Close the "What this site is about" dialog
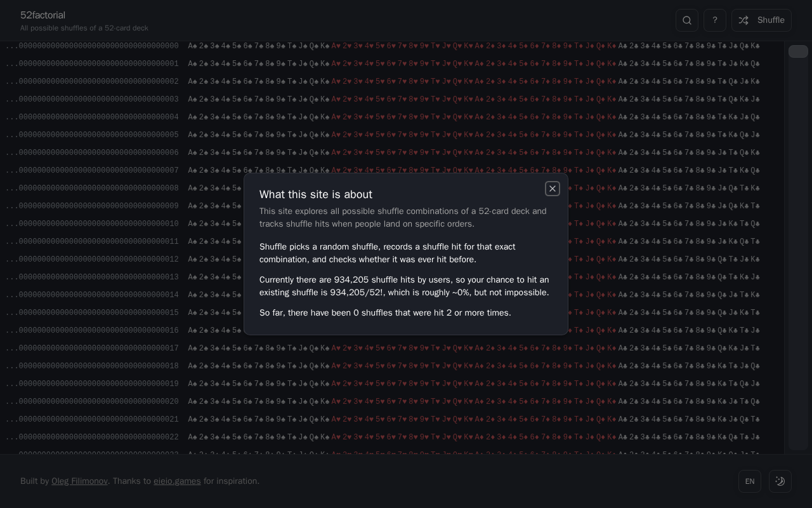Viewport: 812px width, 508px height. (x=553, y=189)
